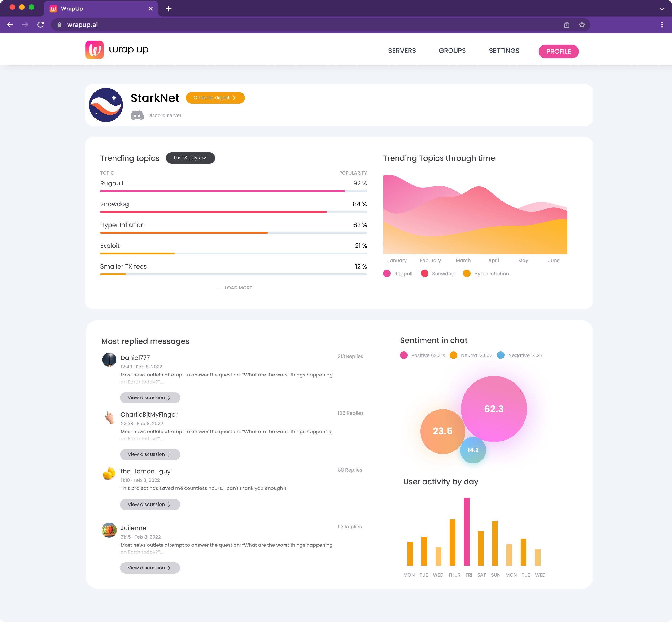View discussion for Juilenne's message

(x=150, y=568)
